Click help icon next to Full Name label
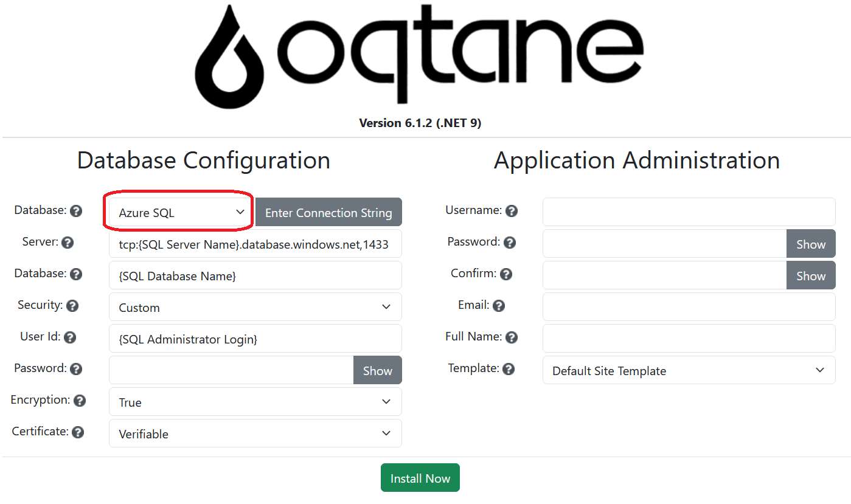Viewport: 851px width, 504px height. point(512,337)
